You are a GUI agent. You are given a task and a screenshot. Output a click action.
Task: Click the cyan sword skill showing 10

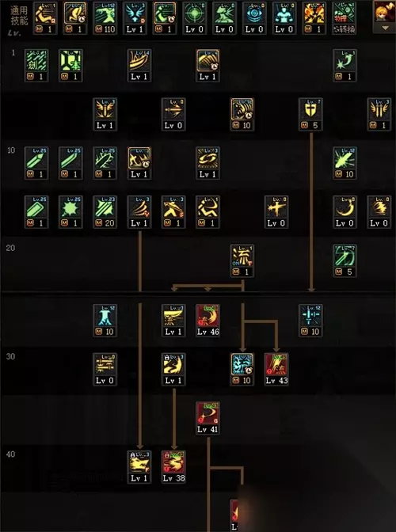pyautogui.click(x=310, y=321)
